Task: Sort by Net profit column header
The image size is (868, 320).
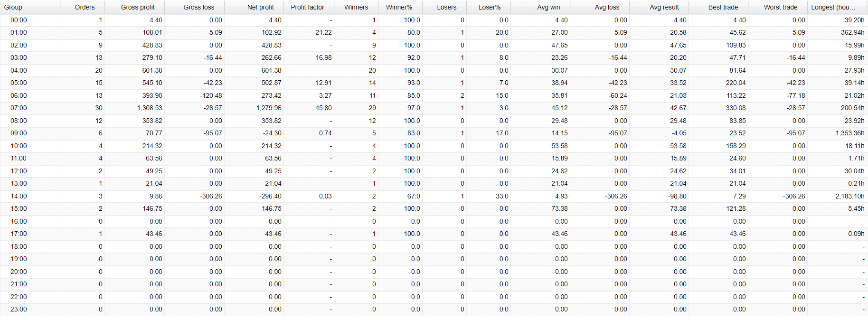Action: coord(254,7)
